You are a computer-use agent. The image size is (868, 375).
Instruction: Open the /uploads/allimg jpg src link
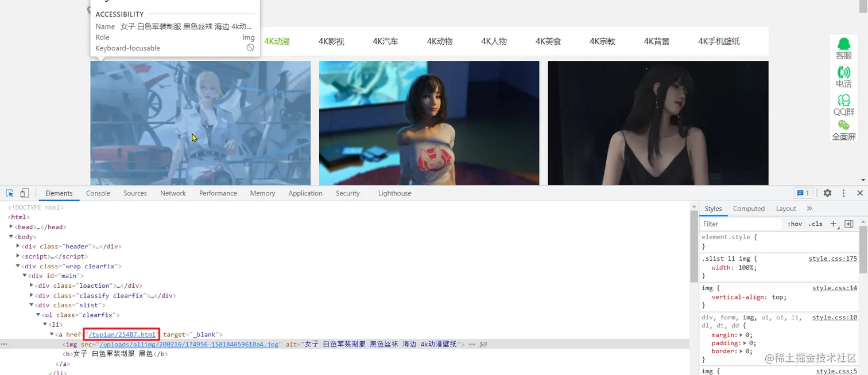[189, 344]
